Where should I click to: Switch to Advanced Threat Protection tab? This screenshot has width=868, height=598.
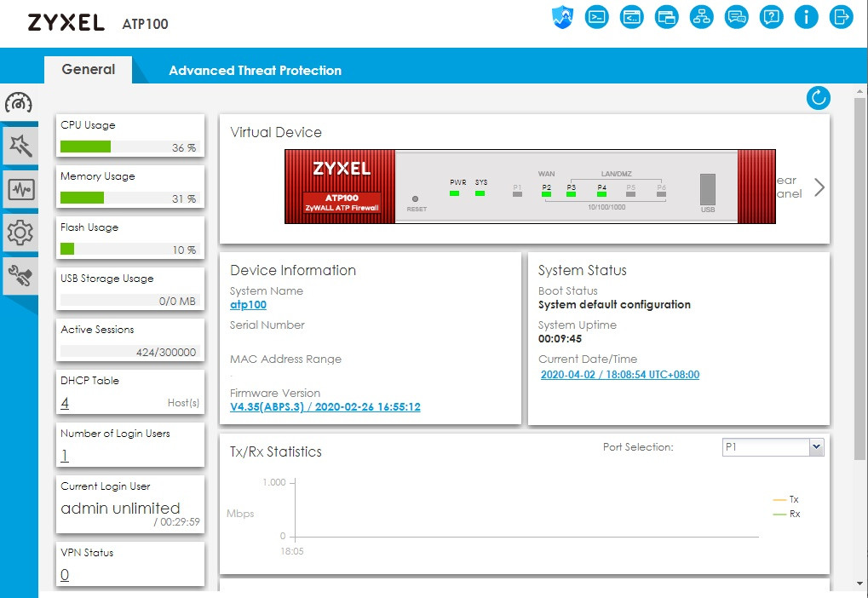point(256,71)
